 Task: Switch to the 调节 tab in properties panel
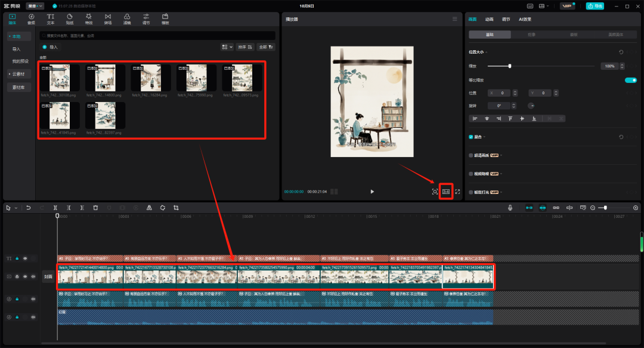tap(506, 19)
